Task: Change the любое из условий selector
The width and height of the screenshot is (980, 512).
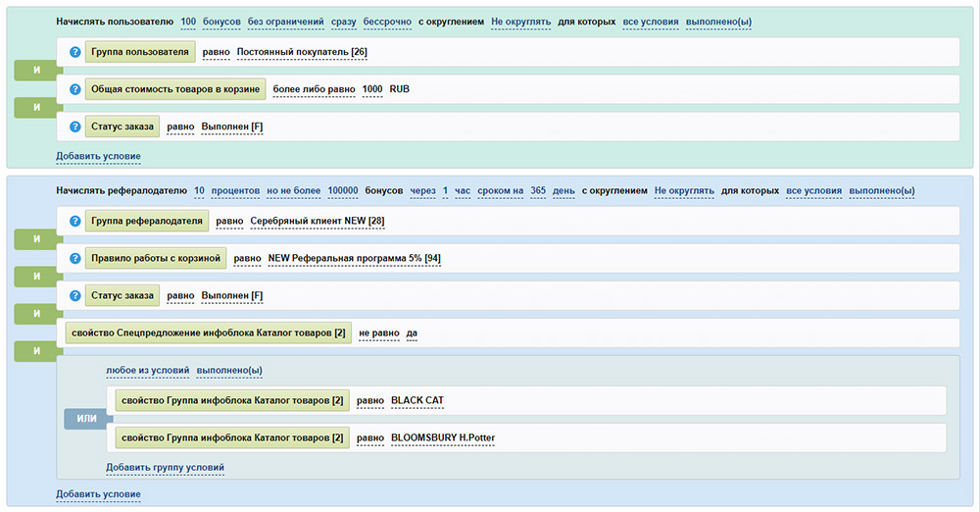Action: coord(147,371)
